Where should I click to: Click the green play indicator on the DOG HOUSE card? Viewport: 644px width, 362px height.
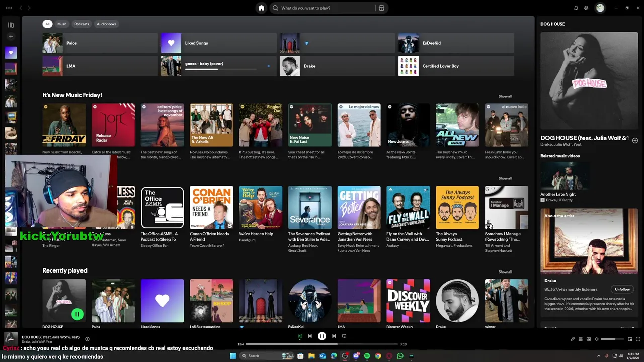click(x=77, y=314)
